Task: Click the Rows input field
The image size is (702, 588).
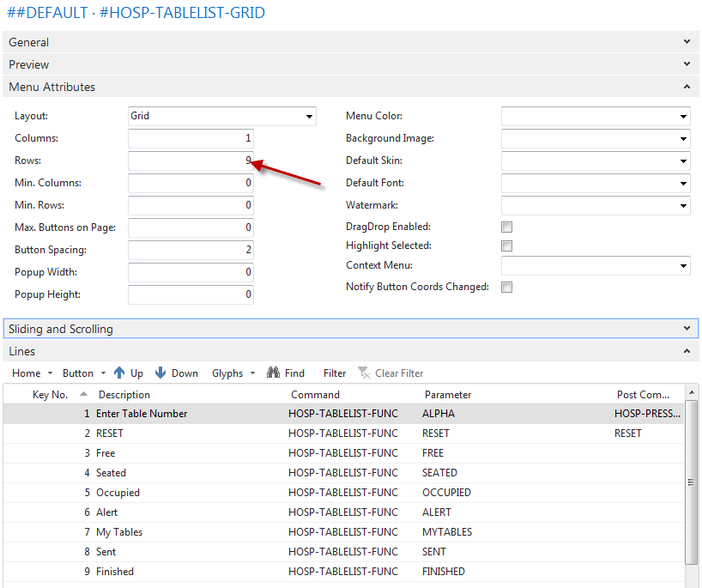Action: [191, 161]
